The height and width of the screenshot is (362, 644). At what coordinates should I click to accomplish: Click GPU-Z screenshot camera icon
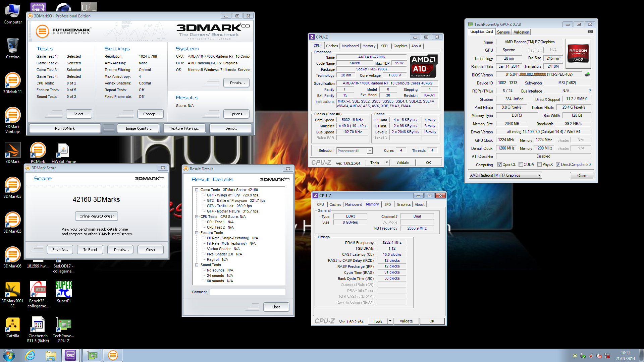coord(590,32)
